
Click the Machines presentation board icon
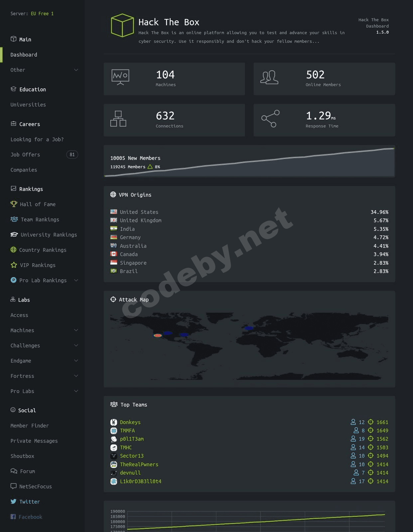pyautogui.click(x=120, y=77)
